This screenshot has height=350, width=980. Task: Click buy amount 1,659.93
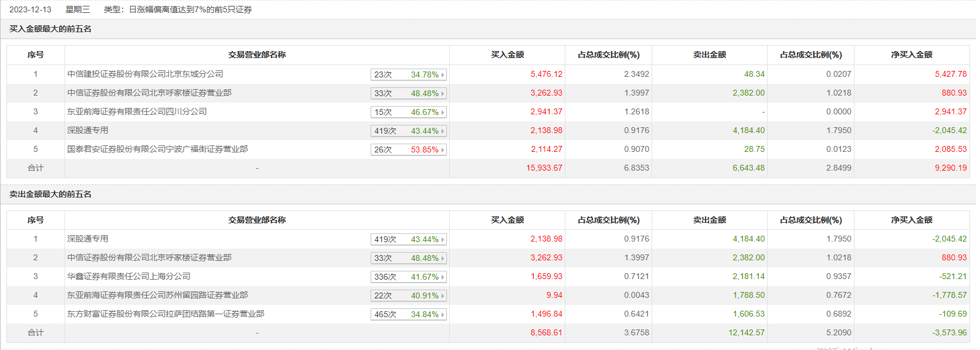547,276
